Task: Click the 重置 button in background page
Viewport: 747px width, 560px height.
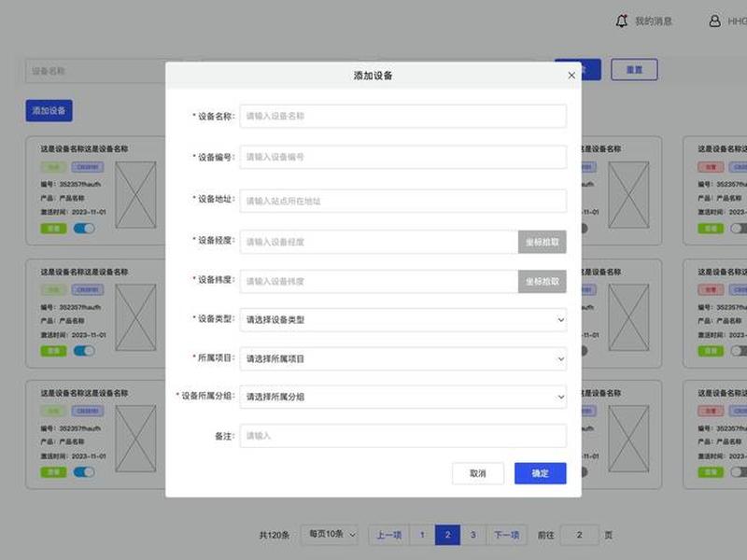Action: pyautogui.click(x=634, y=70)
